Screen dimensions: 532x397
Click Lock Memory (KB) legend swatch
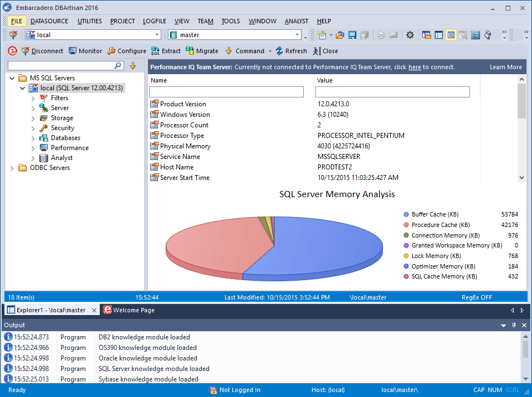coord(406,256)
